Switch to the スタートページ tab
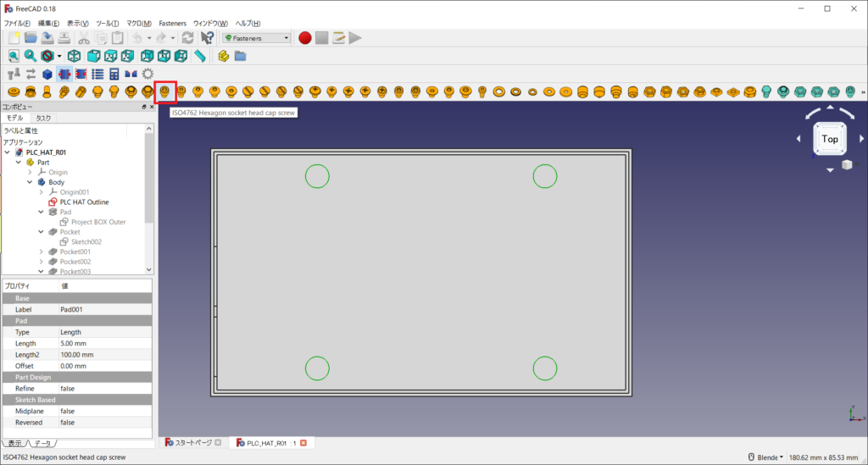This screenshot has width=868, height=465. click(x=193, y=443)
